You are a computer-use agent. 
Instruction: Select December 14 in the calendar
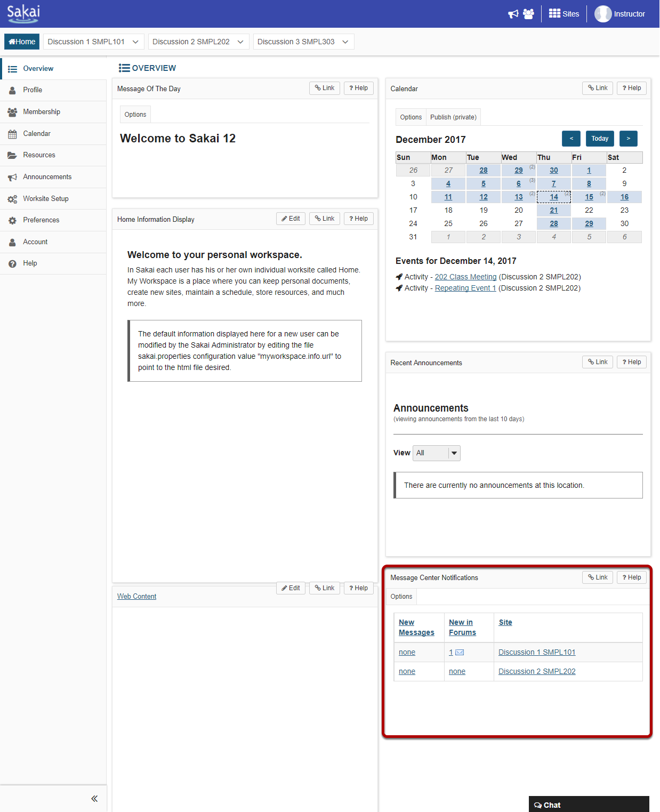(554, 197)
